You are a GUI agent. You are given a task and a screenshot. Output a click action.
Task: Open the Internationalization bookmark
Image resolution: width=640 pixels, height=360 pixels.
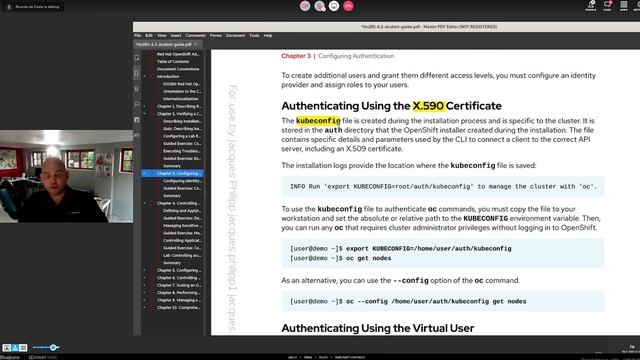[181, 99]
